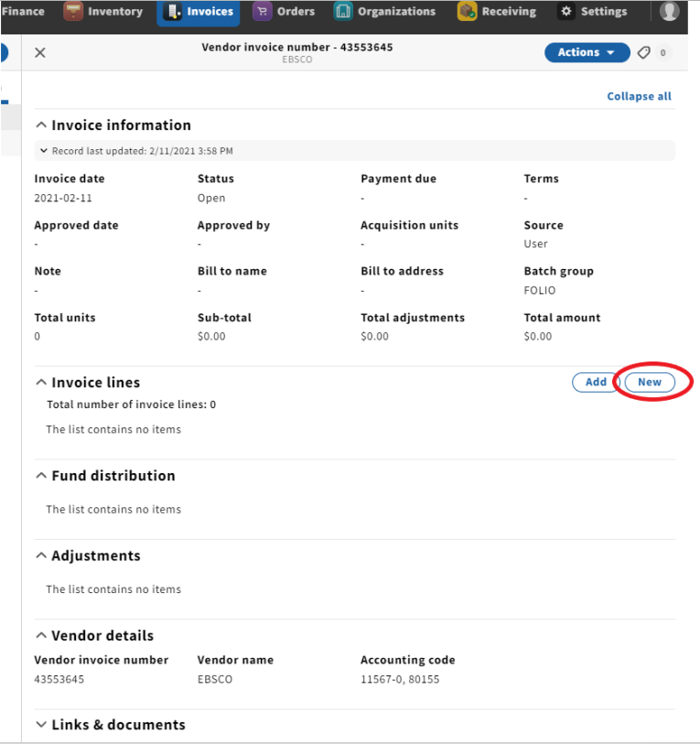The image size is (700, 744).
Task: Click the Payment due label
Action: click(x=399, y=178)
